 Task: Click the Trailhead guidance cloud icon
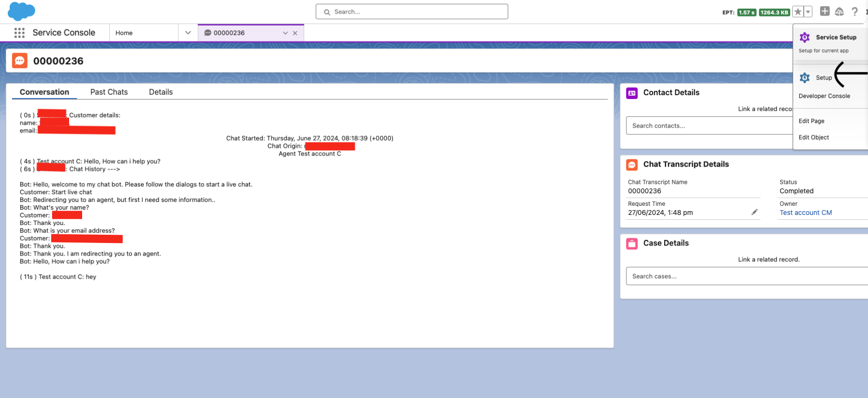[x=840, y=12]
